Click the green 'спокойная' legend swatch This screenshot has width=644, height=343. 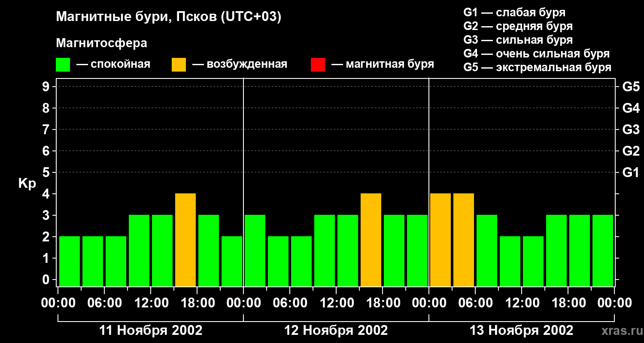(63, 65)
